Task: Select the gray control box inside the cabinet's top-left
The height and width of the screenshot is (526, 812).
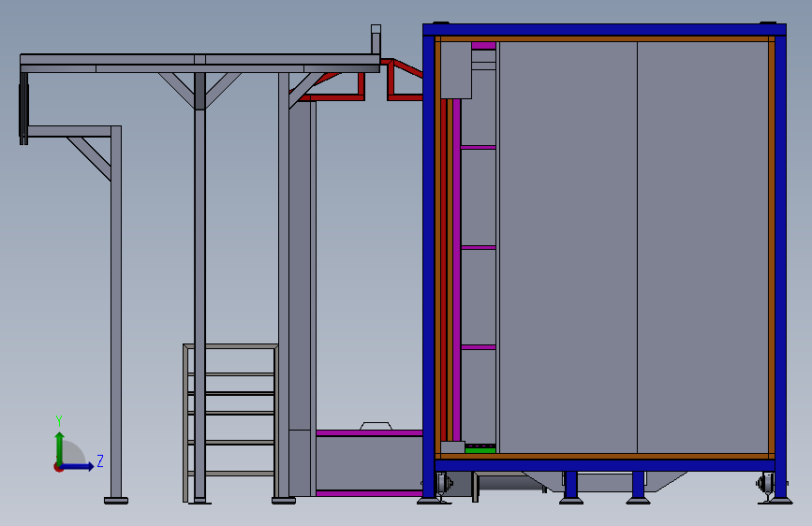Action: (456, 70)
